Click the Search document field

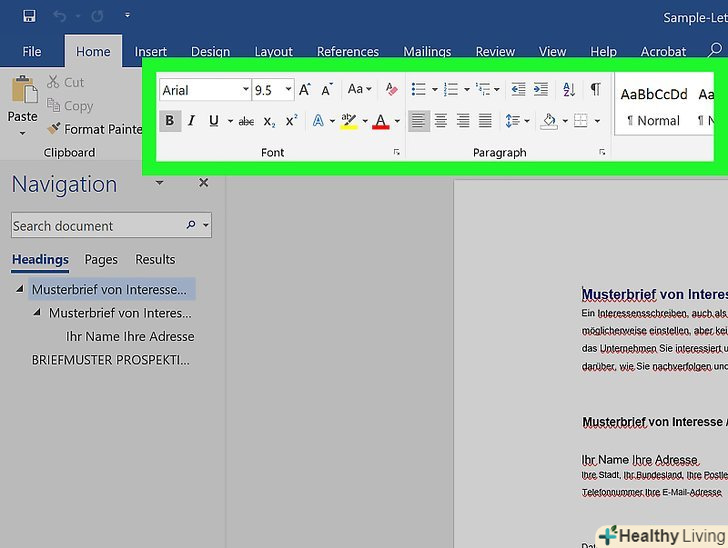(97, 226)
